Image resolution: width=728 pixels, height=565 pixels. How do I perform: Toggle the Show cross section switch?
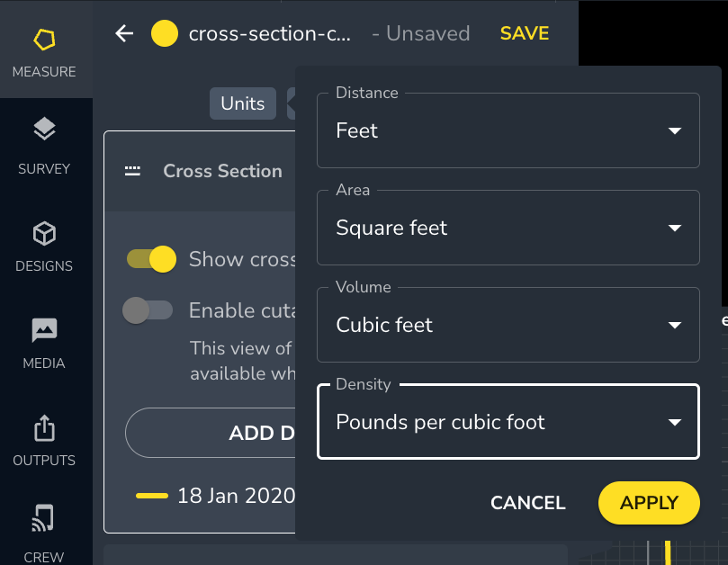(x=151, y=259)
